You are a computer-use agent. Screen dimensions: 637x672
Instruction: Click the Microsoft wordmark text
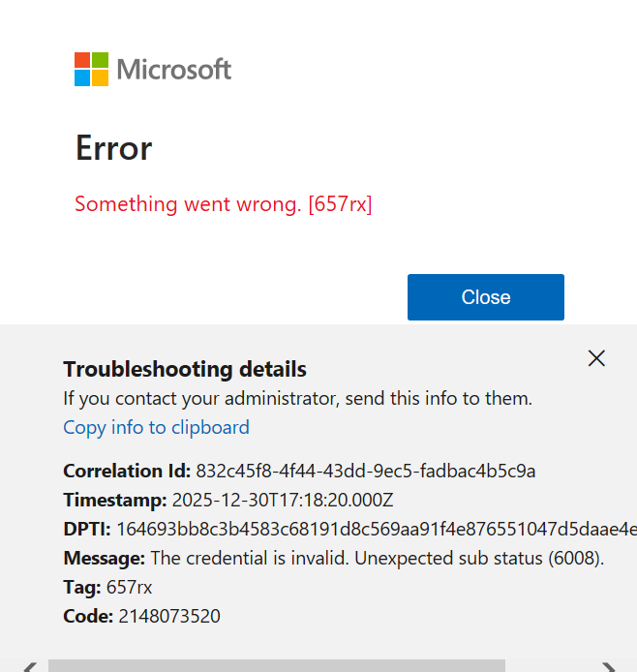(x=174, y=70)
